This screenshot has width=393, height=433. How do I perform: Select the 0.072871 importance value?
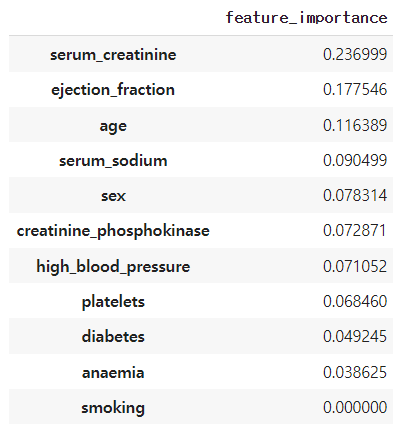pos(355,230)
